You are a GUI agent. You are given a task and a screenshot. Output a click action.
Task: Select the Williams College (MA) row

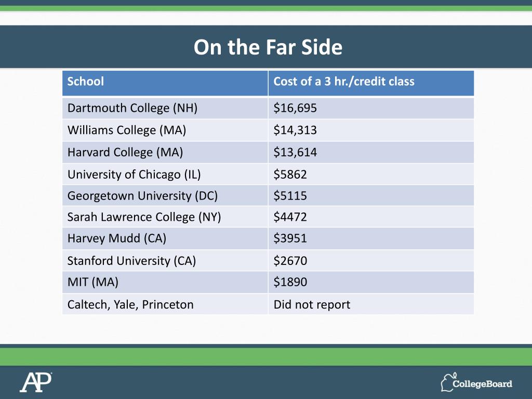pyautogui.click(x=127, y=130)
